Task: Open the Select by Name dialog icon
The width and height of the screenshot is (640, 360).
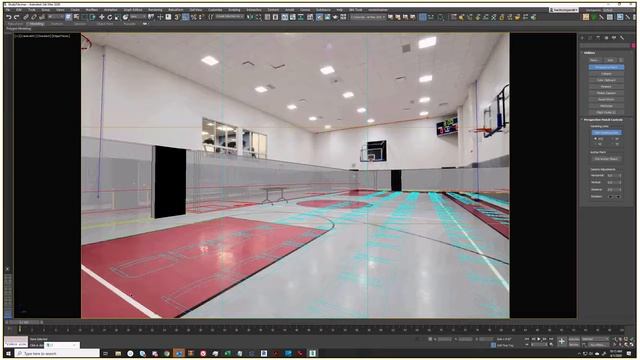Action: click(76, 17)
